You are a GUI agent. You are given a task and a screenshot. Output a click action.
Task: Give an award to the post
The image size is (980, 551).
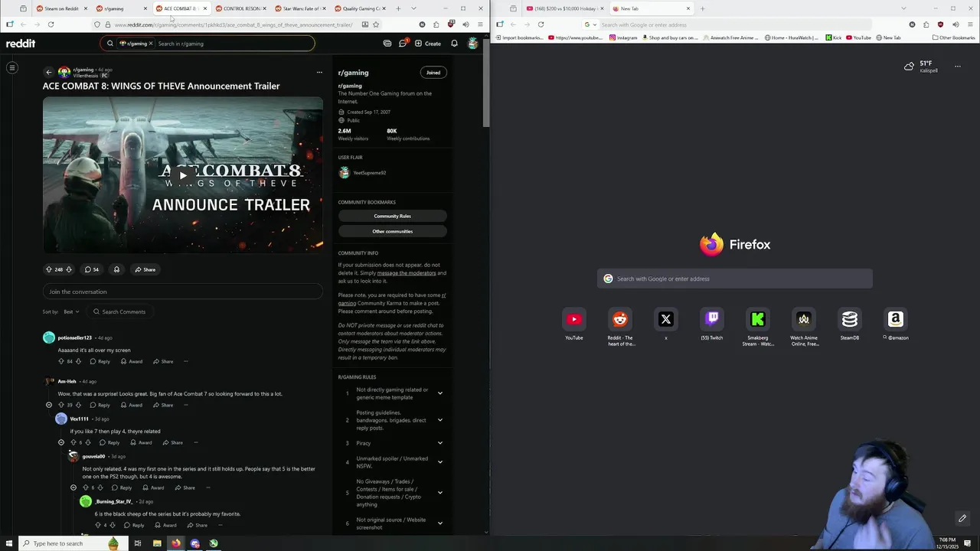pos(116,269)
